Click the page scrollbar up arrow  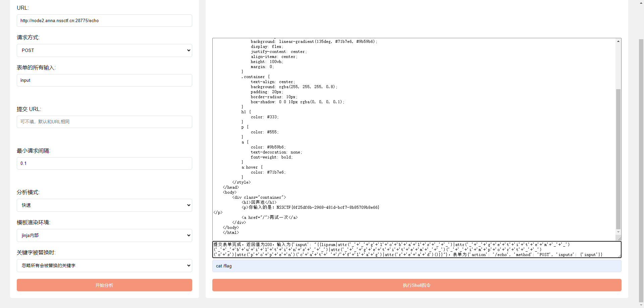(641, 3)
